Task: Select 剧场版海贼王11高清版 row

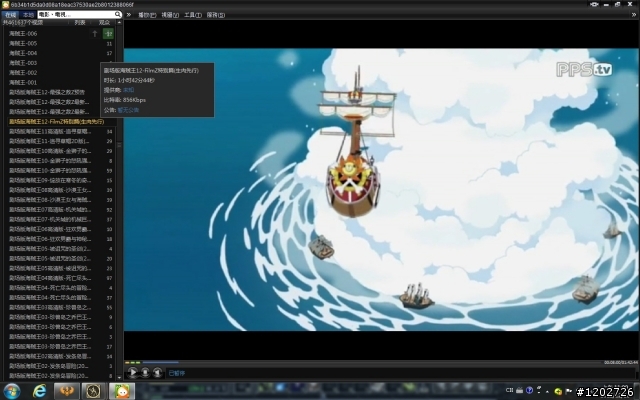Action: point(61,131)
